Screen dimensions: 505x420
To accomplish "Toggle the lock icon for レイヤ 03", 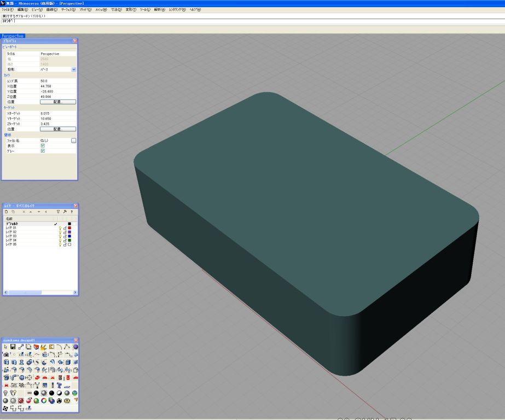I will 65,236.
